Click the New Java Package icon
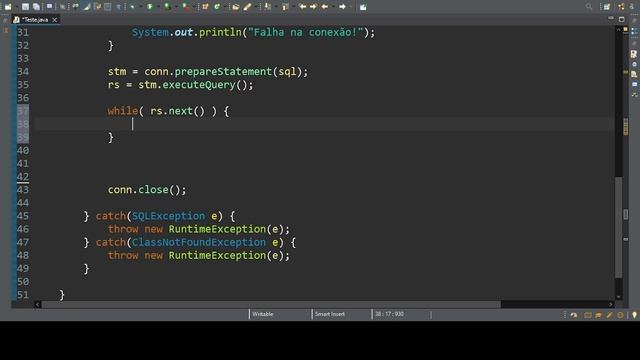Image resolution: width=640 pixels, height=360 pixels. (205, 7)
